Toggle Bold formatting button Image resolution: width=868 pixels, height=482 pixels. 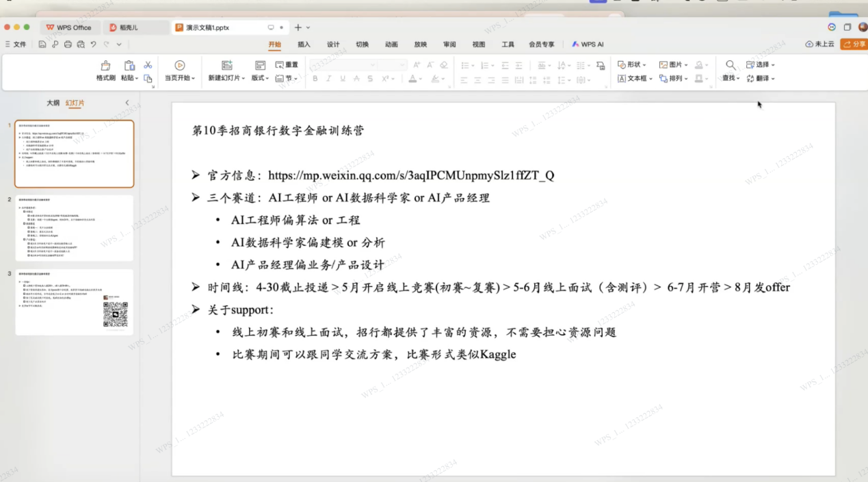click(315, 79)
